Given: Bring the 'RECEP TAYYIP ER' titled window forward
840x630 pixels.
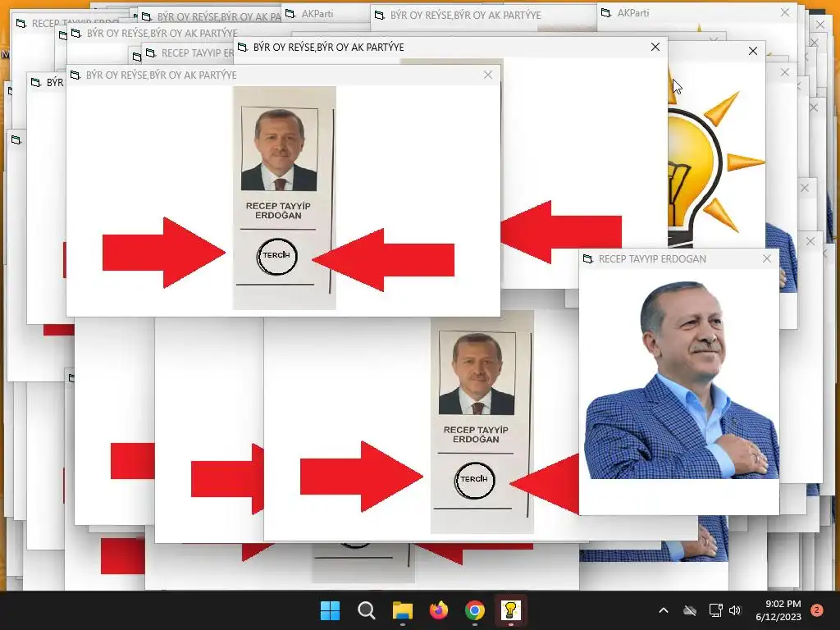Looking at the screenshot, I should pyautogui.click(x=198, y=53).
